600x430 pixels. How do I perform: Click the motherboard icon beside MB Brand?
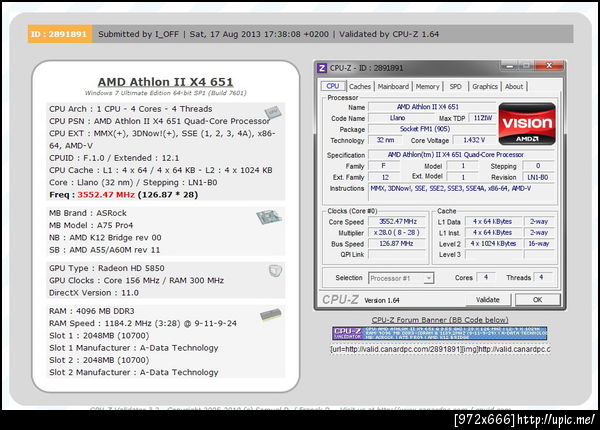[x=269, y=217]
